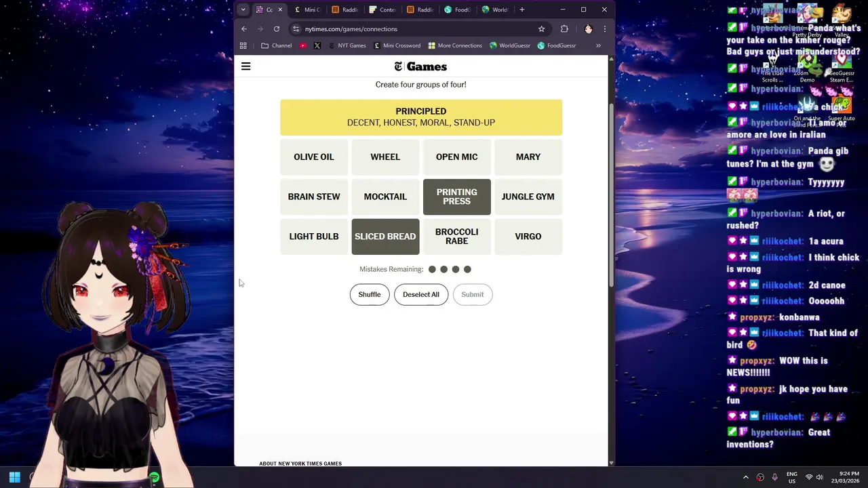
Task: Select the VIRGO tile
Action: (528, 237)
